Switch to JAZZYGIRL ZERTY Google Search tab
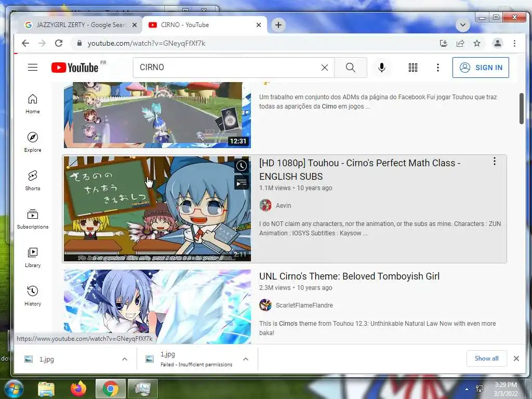532x399 pixels. (79, 25)
